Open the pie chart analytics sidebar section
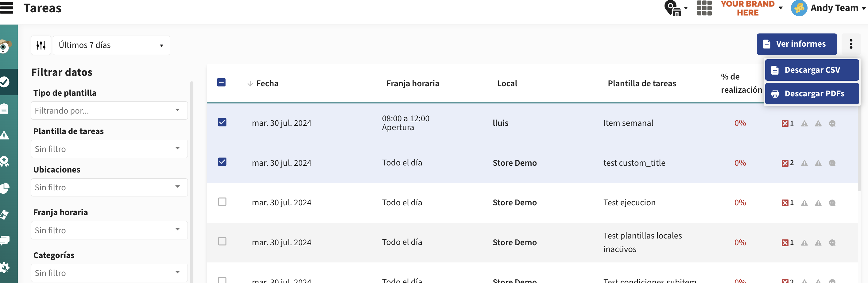This screenshot has height=283, width=868. click(x=4, y=188)
